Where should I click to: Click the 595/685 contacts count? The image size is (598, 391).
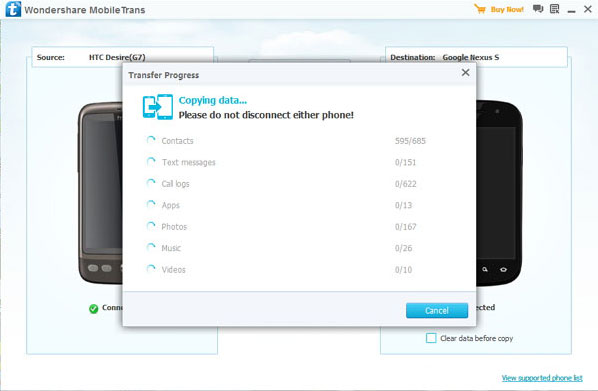[x=410, y=141]
